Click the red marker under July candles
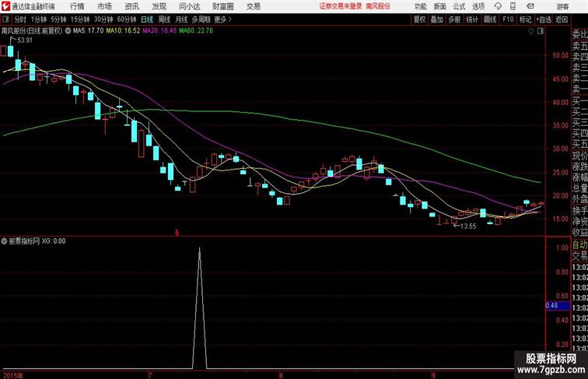The height and width of the screenshot is (379, 588). coord(177,232)
